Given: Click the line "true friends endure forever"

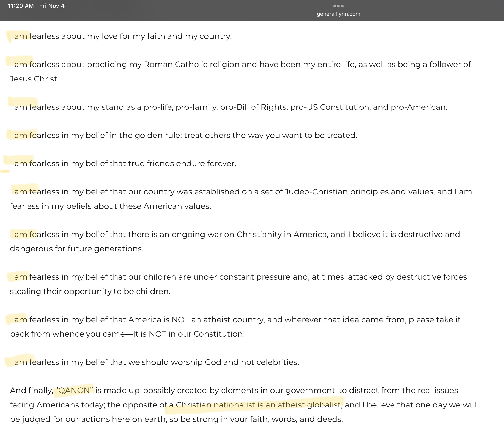Looking at the screenshot, I should 123,163.
